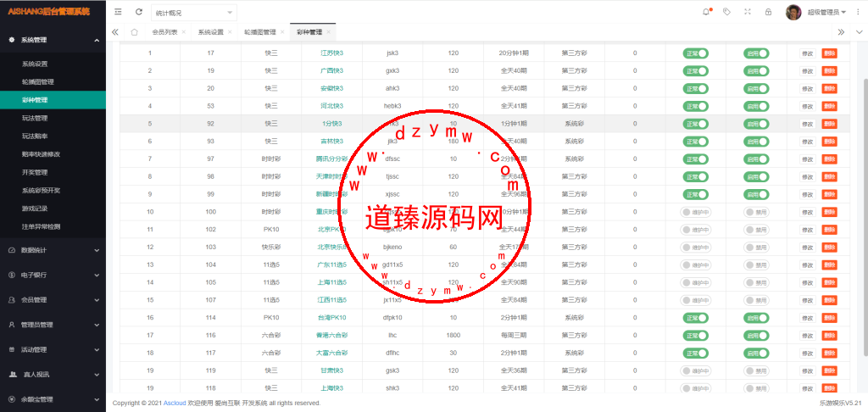Viewport: 868px width, 412px height.
Task: Toggle 禁用 switch for 甘肃快3 row
Action: (x=756, y=371)
